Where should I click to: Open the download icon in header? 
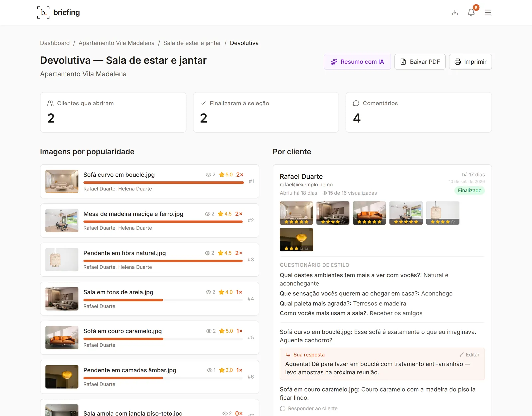click(x=455, y=12)
